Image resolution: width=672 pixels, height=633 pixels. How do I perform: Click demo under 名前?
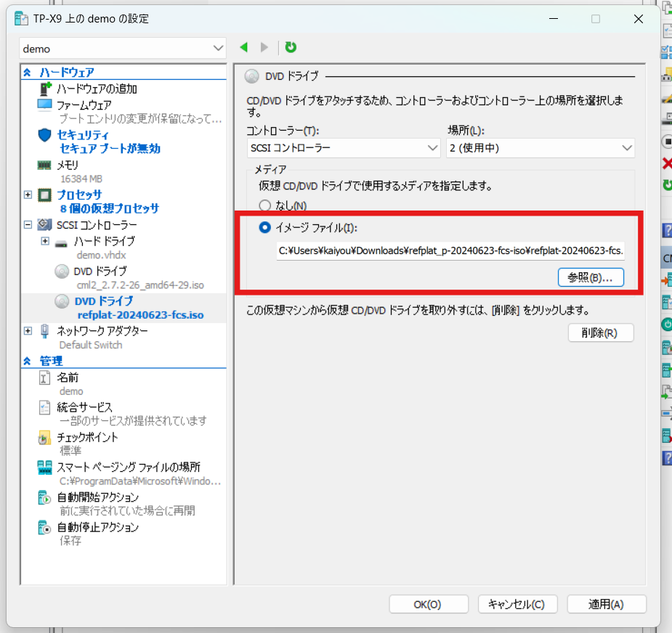(x=71, y=391)
